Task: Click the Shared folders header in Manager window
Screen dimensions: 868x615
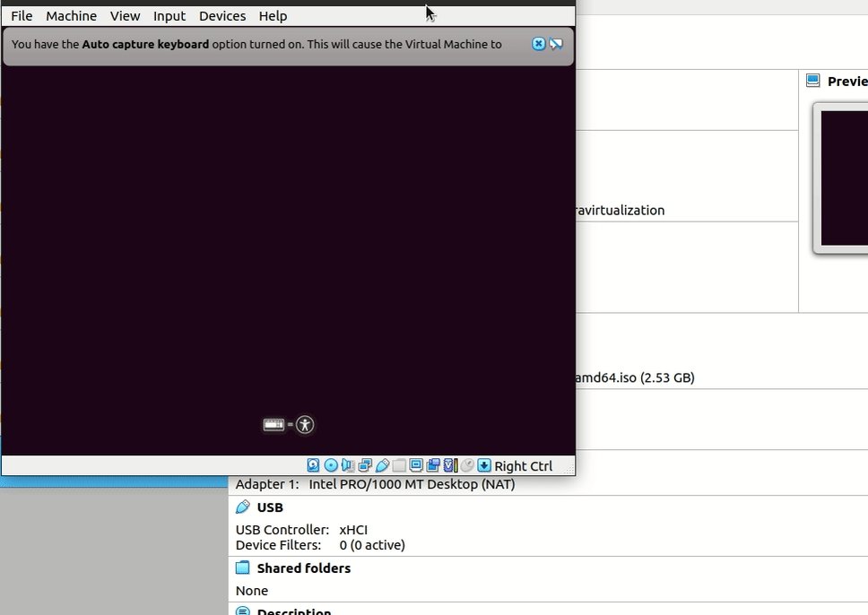Action: 304,568
